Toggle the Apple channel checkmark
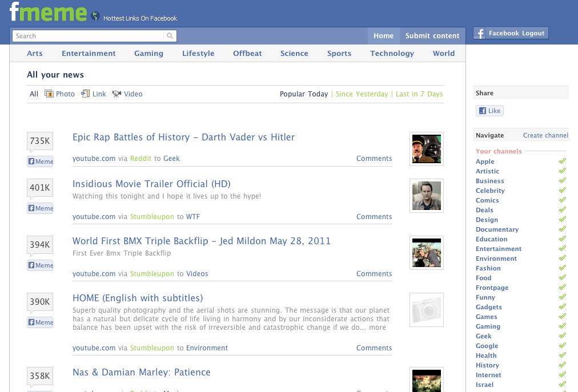This screenshot has height=392, width=578. [563, 161]
